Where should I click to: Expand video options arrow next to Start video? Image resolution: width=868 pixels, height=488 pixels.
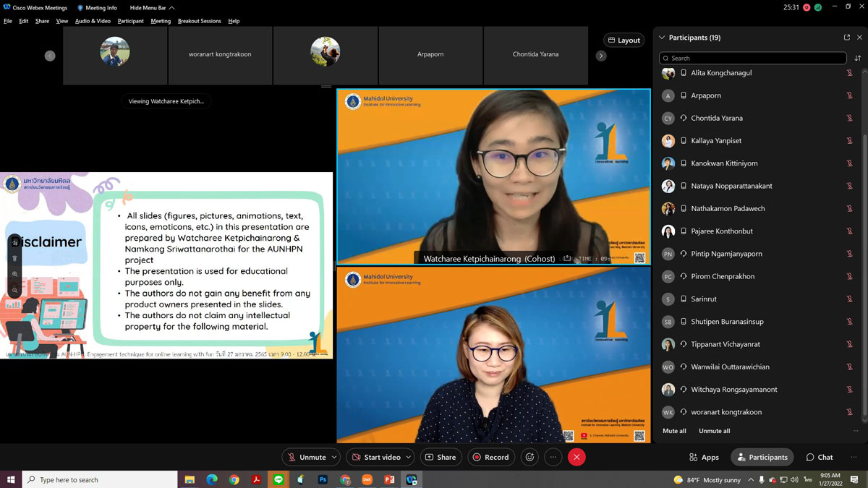(x=409, y=457)
